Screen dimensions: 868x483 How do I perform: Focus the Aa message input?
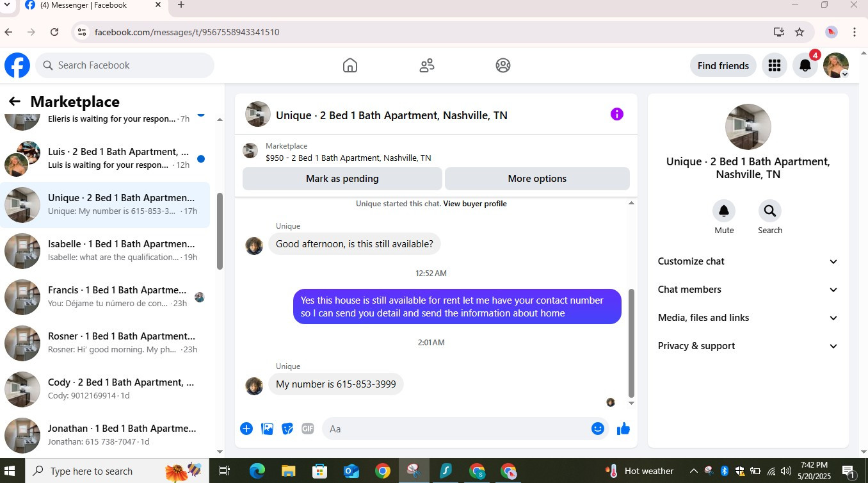click(465, 429)
